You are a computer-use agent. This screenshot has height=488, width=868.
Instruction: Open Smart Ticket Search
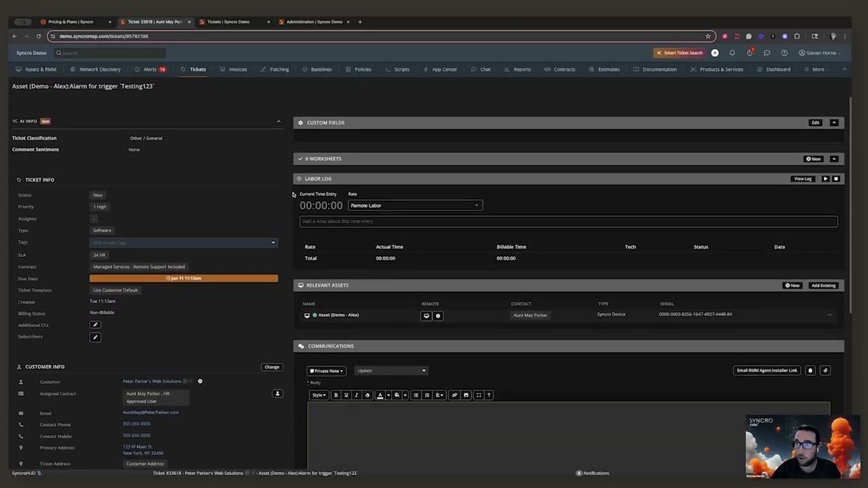[679, 53]
